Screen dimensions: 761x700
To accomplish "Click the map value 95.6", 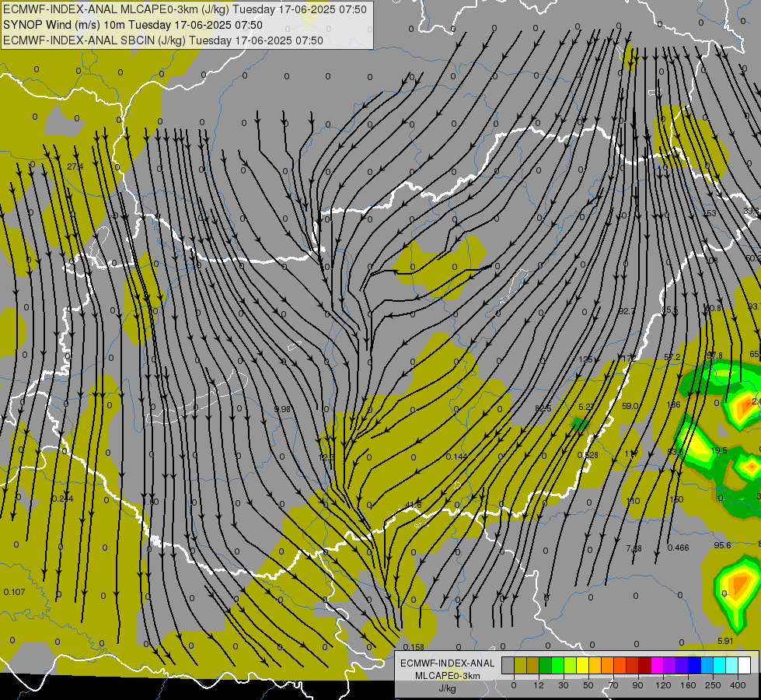I will tap(722, 545).
